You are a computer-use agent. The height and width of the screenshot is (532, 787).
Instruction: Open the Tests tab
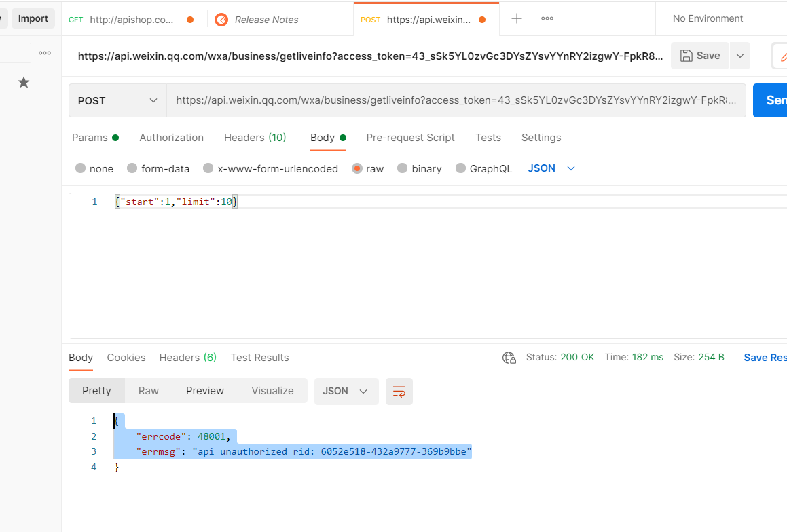(488, 138)
